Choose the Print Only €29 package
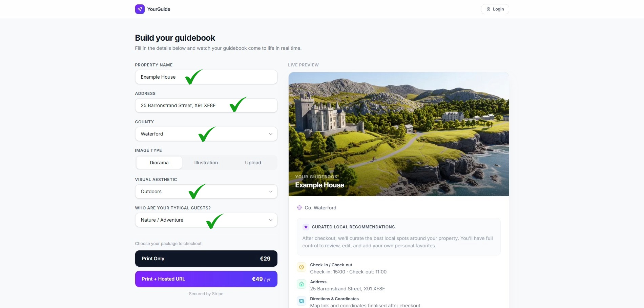Viewport: 644px width, 308px height. tap(206, 259)
